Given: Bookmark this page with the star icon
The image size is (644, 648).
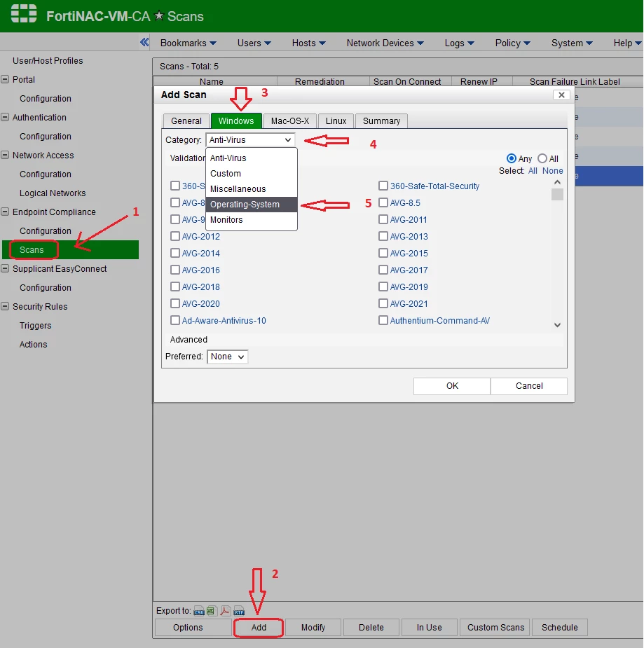Looking at the screenshot, I should (159, 16).
